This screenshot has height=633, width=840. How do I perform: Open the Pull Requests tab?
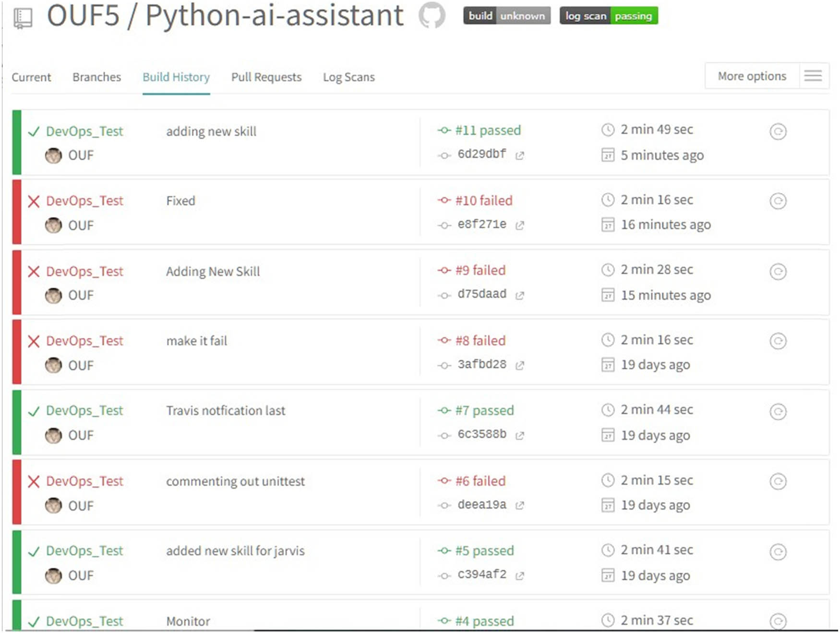266,77
